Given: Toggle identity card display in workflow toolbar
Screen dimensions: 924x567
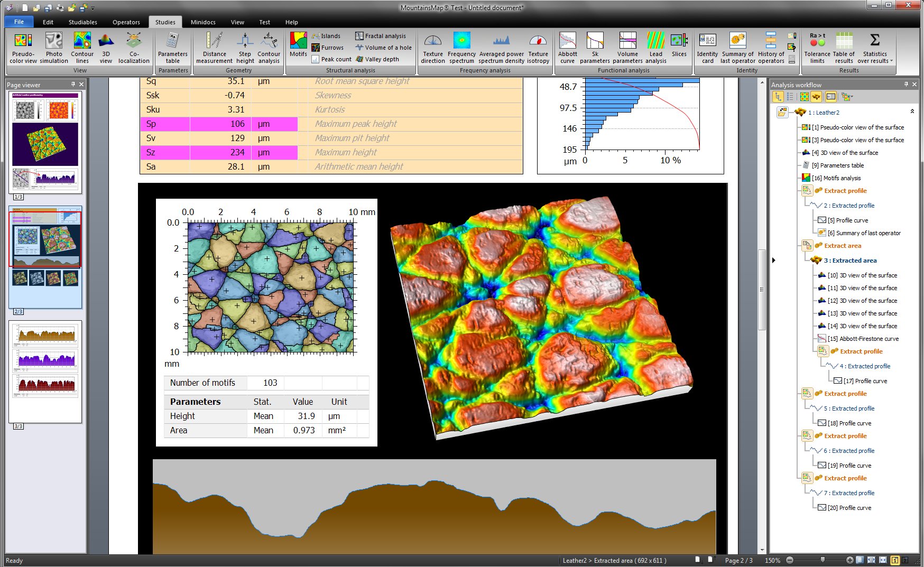Looking at the screenshot, I should (x=830, y=97).
